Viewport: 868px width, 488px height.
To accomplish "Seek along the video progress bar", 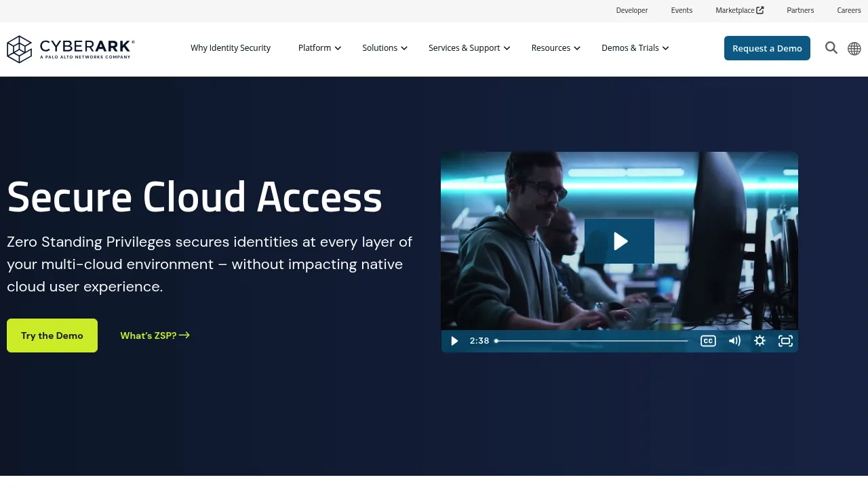I will click(591, 341).
